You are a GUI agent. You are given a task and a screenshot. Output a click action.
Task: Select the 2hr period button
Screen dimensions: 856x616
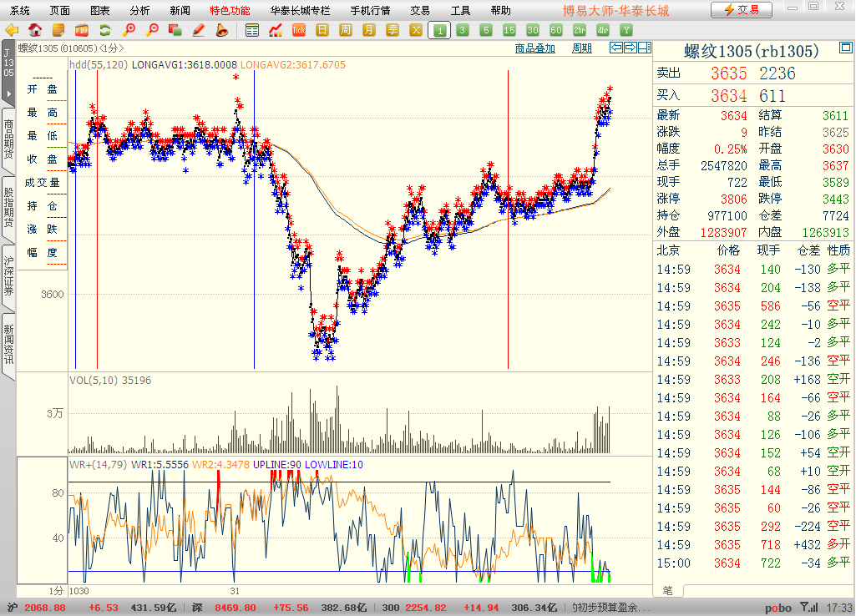point(580,30)
